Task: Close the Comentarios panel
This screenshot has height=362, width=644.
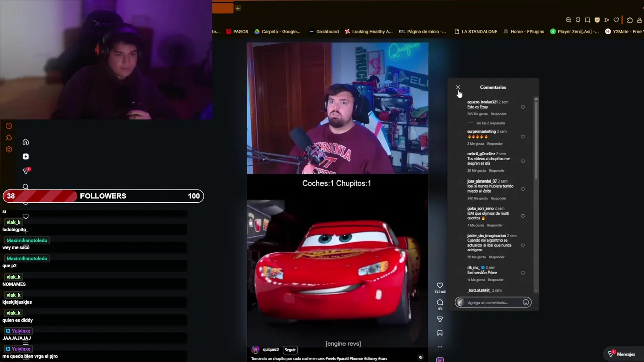Action: [x=458, y=87]
